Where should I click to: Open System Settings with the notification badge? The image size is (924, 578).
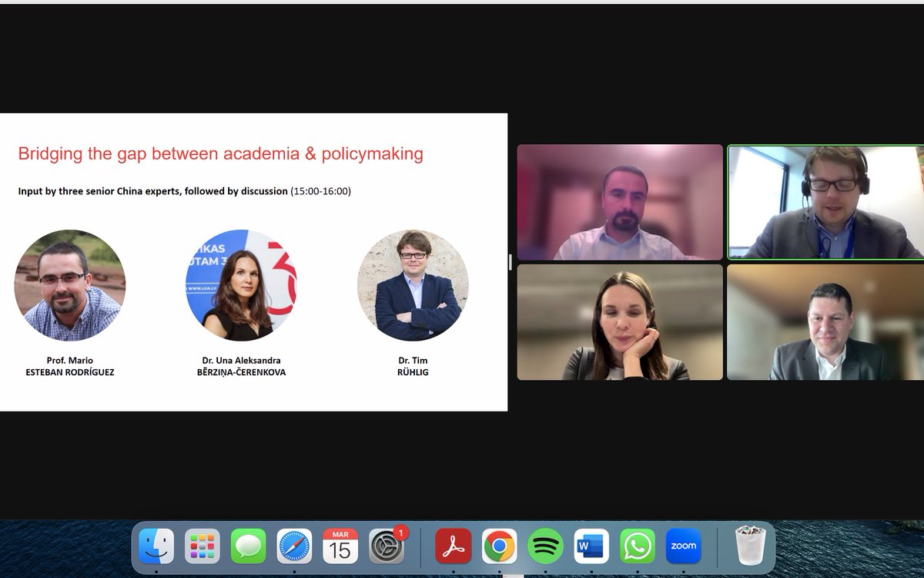(x=387, y=546)
